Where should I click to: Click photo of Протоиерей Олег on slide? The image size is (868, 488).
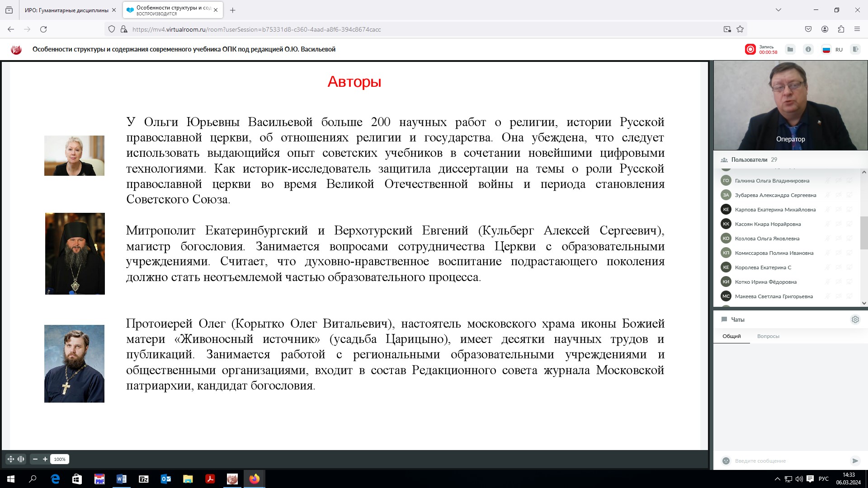click(74, 364)
